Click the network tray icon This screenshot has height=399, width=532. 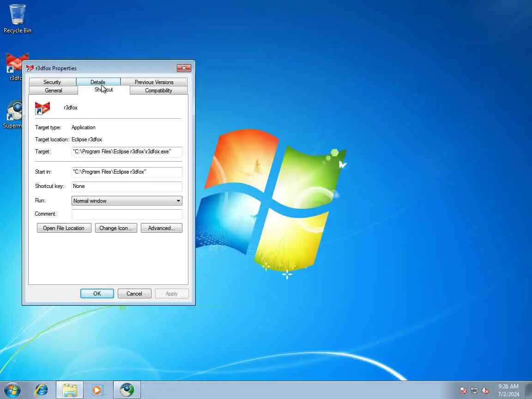tap(474, 391)
